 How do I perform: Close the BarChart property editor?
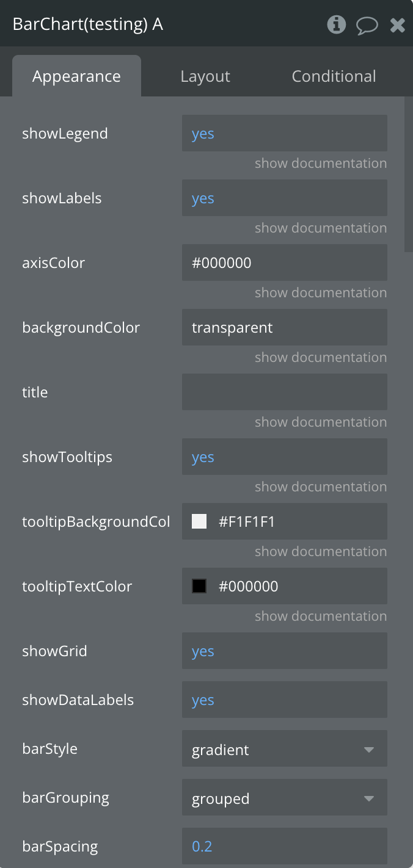[x=398, y=25]
